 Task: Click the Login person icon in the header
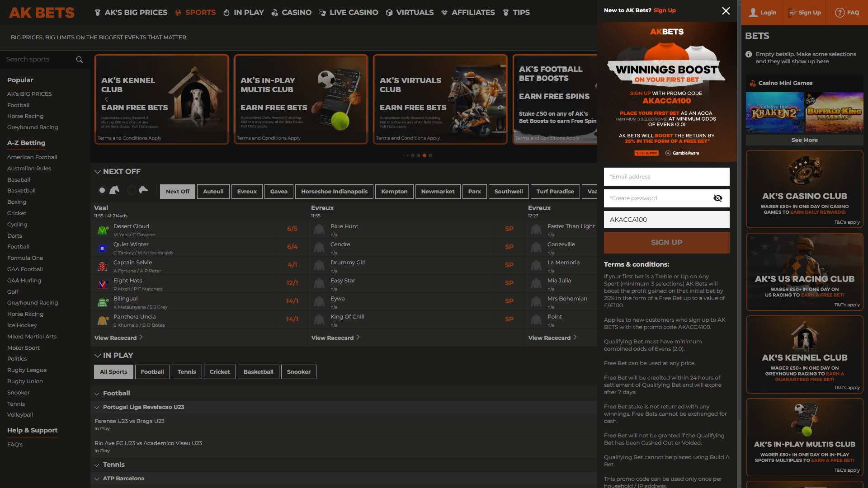[x=753, y=12]
